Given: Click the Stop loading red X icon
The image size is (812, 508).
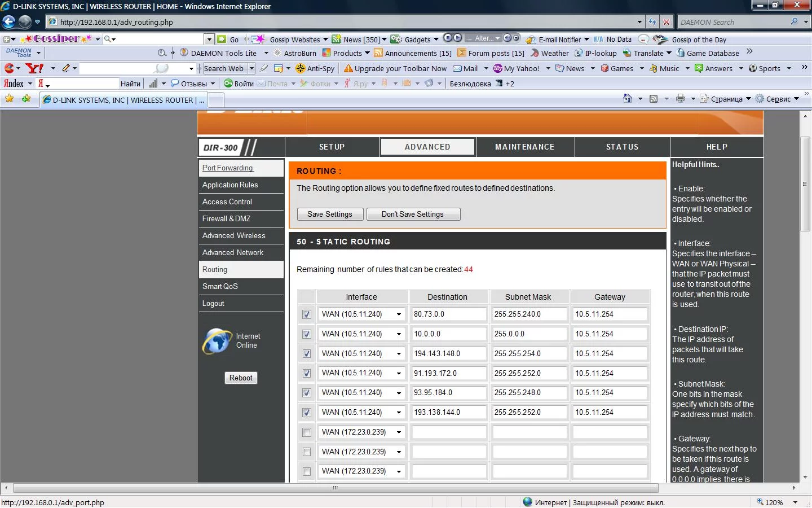Looking at the screenshot, I should coord(667,22).
